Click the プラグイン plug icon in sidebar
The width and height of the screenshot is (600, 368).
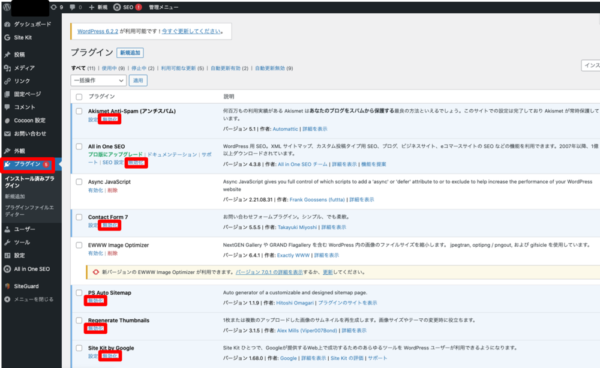click(x=7, y=164)
